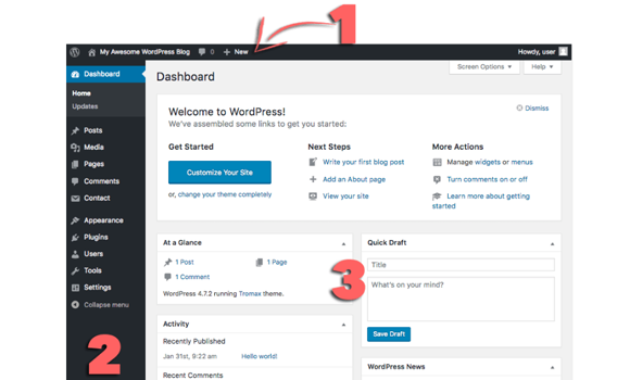This screenshot has height=380, width=630.
Task: Collapse the Quick Draft panel
Action: 552,244
